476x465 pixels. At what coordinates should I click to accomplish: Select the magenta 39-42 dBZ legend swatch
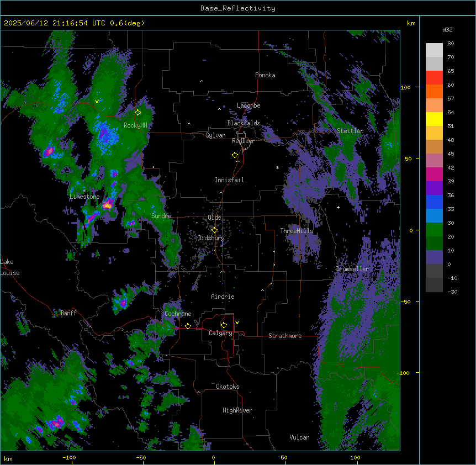434,174
